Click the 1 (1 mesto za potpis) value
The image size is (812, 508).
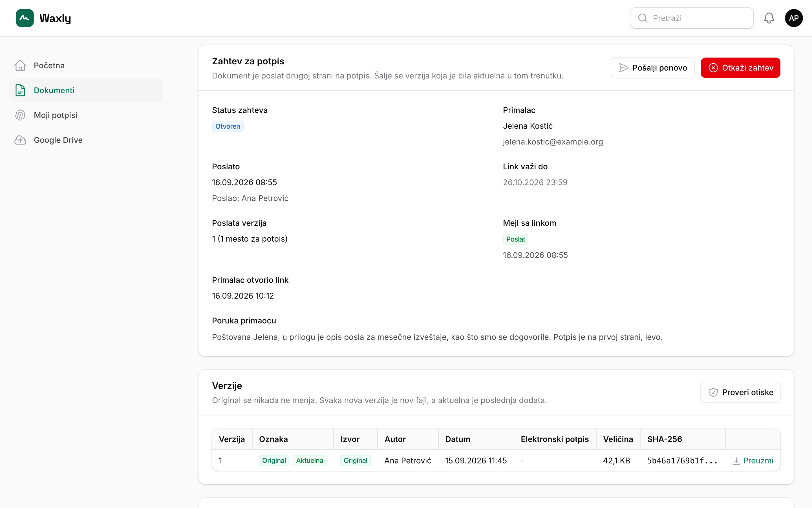(x=250, y=239)
